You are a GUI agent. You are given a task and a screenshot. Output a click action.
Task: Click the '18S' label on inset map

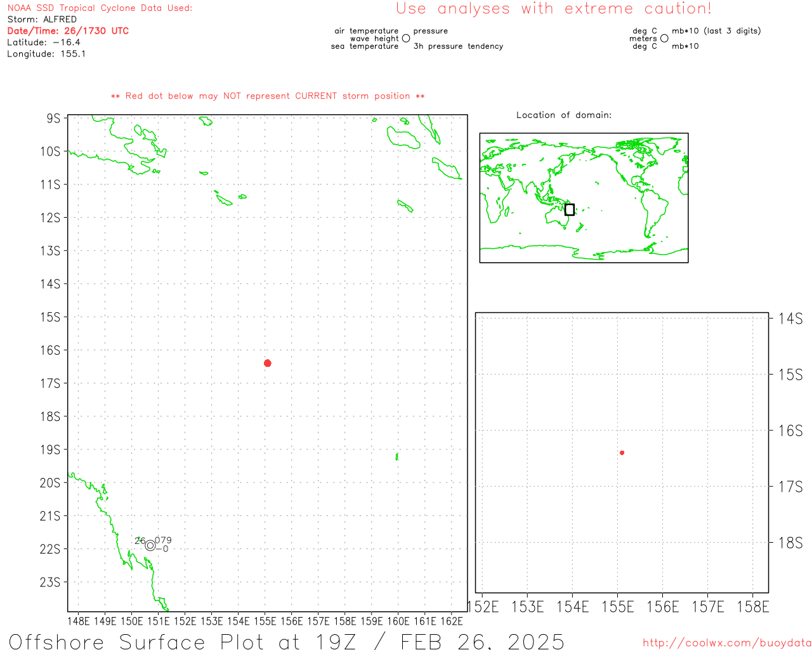790,543
